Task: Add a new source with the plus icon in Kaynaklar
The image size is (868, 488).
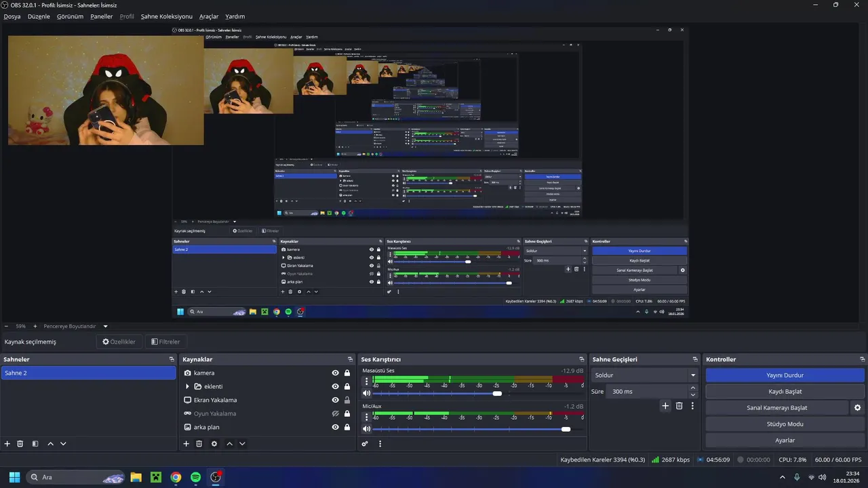Action: [186, 444]
